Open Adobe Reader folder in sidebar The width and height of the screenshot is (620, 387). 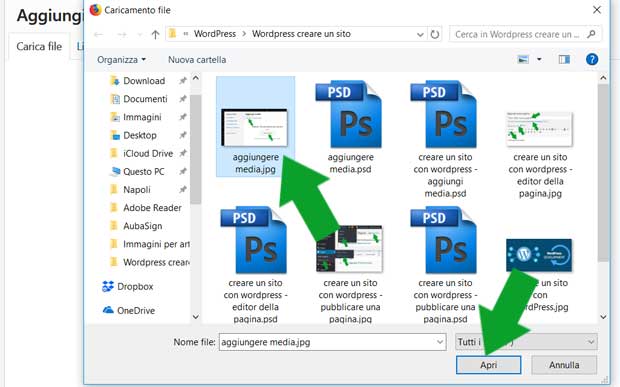[152, 208]
